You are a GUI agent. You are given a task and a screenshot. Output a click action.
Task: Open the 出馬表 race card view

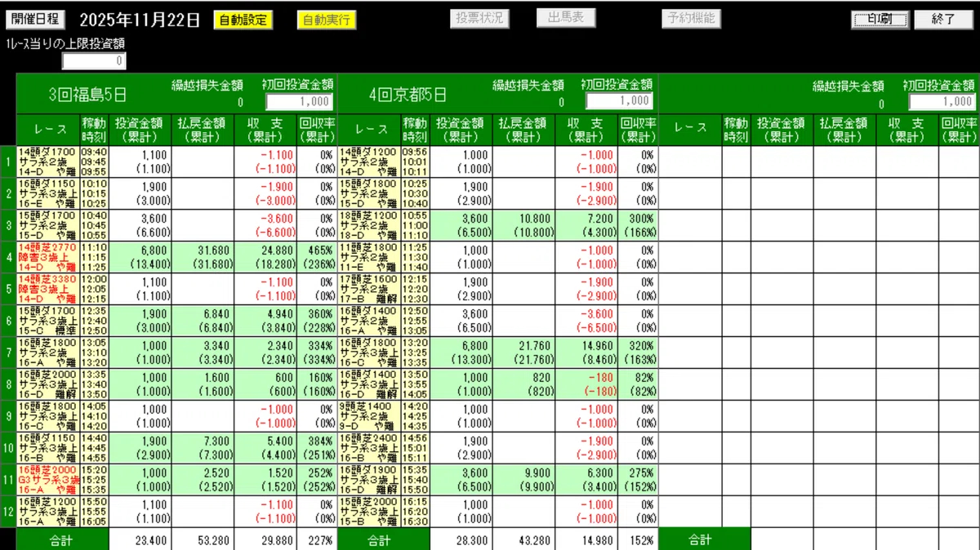point(566,17)
